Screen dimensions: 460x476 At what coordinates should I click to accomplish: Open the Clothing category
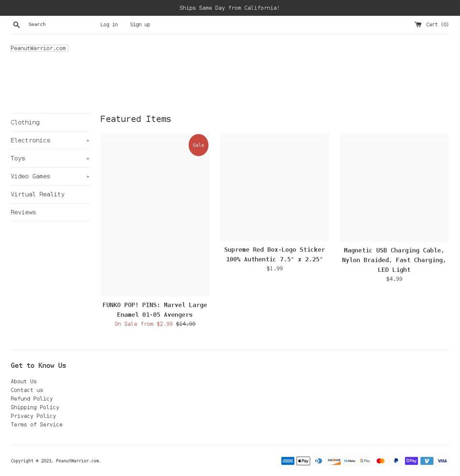click(x=25, y=122)
